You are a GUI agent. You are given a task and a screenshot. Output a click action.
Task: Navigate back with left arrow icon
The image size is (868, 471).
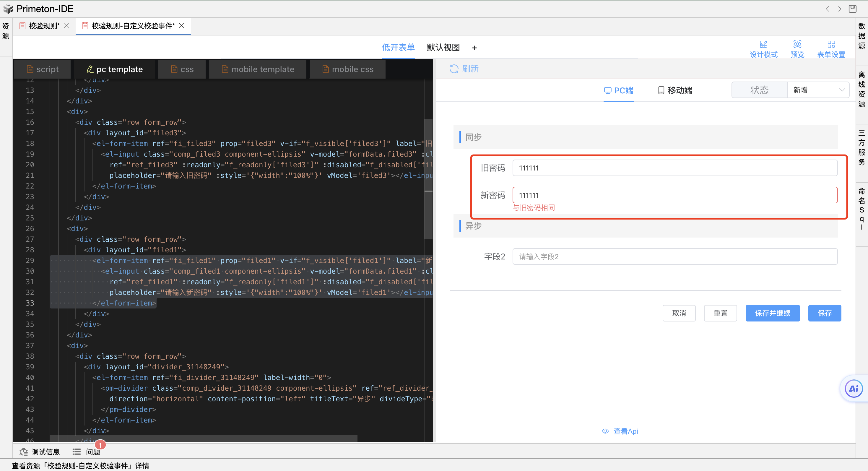[827, 9]
